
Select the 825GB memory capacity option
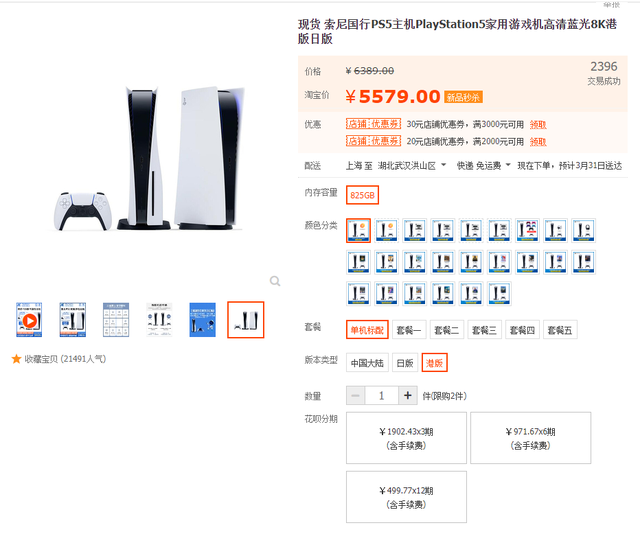click(x=362, y=195)
